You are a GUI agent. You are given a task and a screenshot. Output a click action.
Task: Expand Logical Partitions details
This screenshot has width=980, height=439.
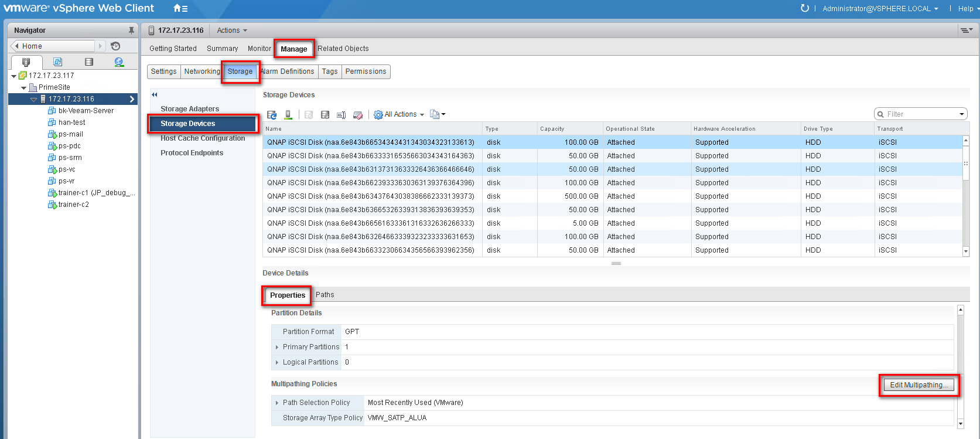coord(276,363)
